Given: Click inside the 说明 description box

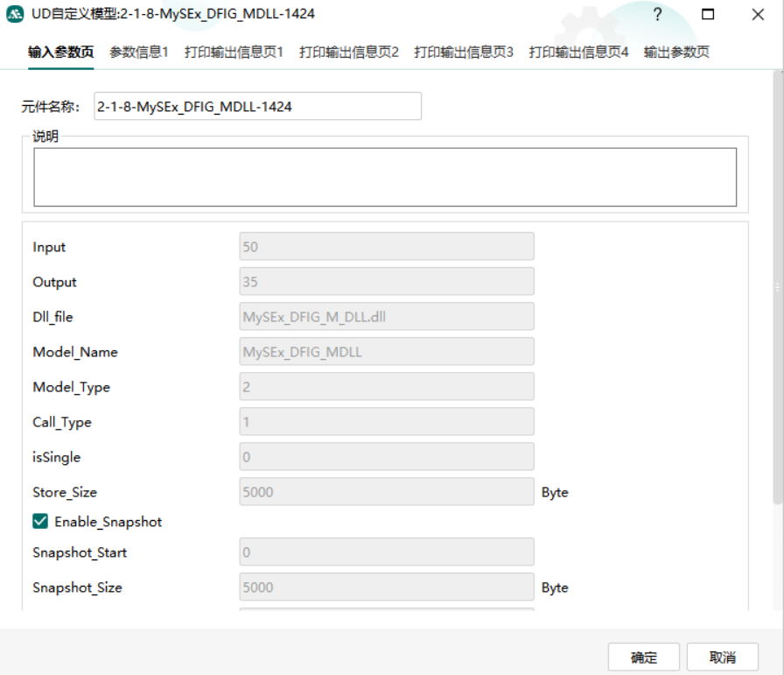Looking at the screenshot, I should pyautogui.click(x=384, y=177).
